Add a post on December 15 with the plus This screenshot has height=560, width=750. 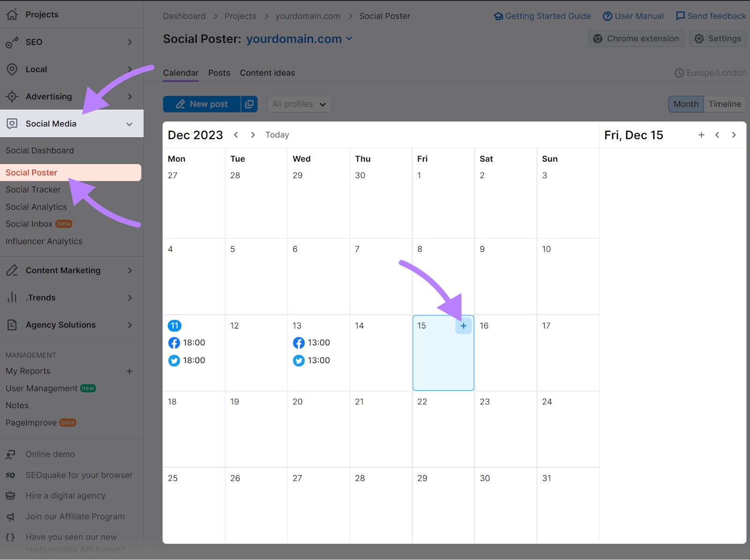pos(464,326)
